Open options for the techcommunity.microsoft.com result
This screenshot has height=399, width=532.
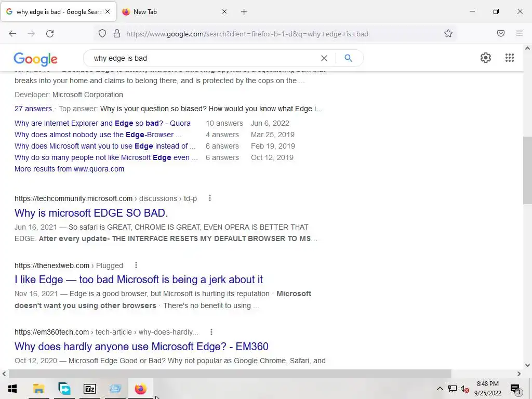[x=210, y=198]
